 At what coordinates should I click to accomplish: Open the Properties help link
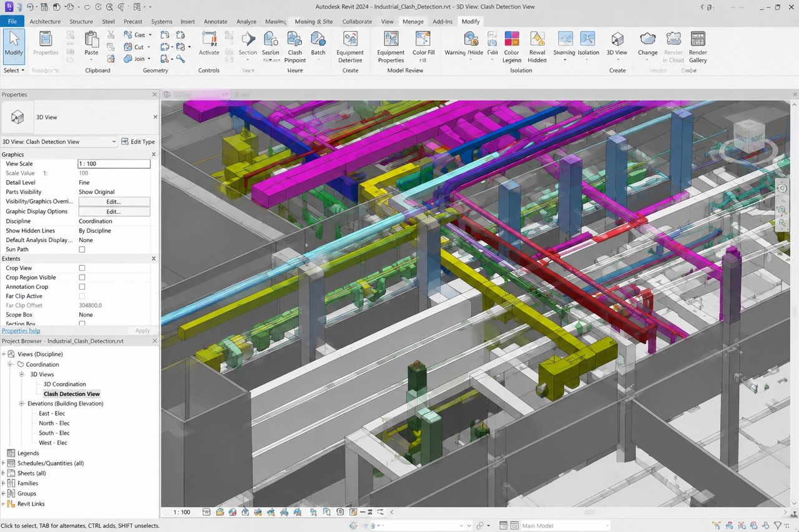[21, 331]
